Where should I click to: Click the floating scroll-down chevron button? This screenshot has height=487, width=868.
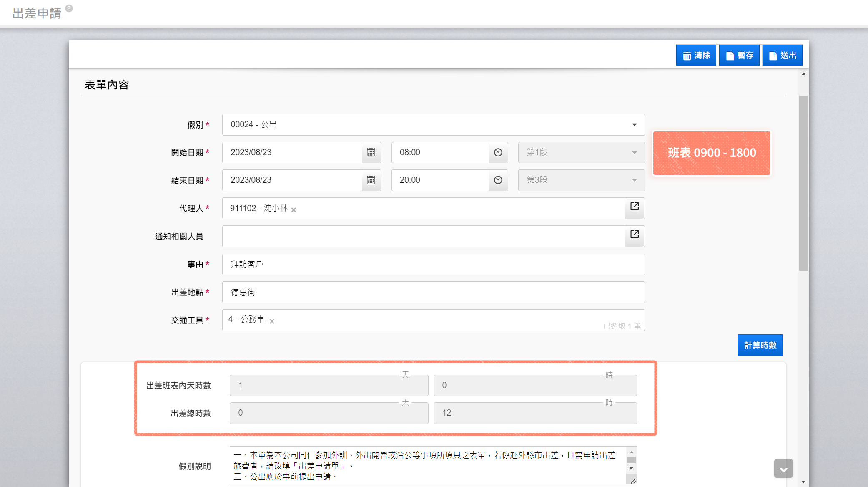click(783, 469)
